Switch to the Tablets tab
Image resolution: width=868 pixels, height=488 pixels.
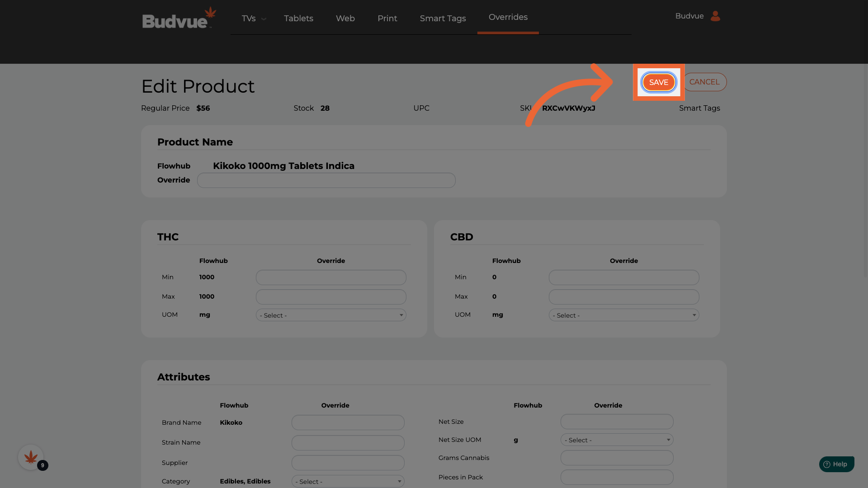(x=298, y=19)
